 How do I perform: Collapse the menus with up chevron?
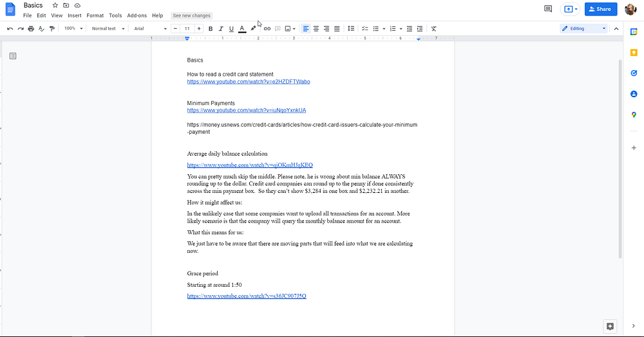[616, 29]
